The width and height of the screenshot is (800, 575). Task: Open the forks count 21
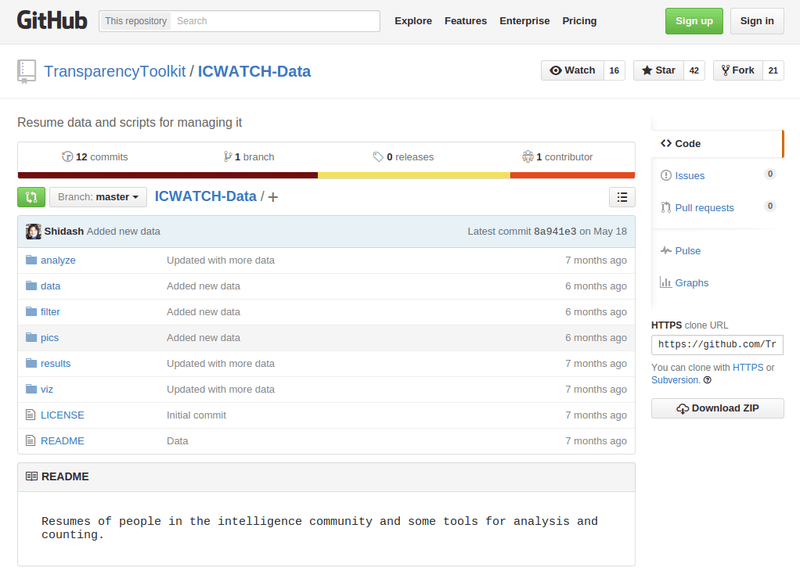(773, 70)
